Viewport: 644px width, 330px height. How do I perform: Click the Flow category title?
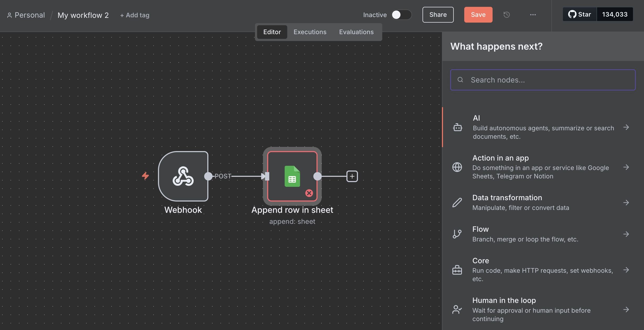[481, 229]
